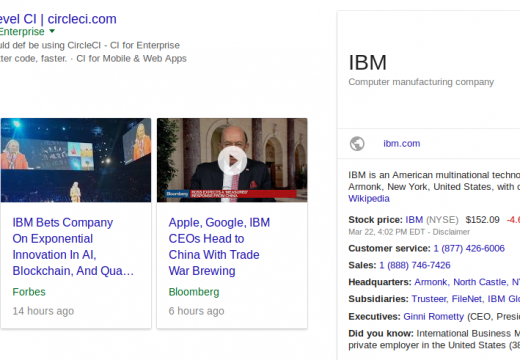This screenshot has width=520, height=360.
Task: Click the globe icon beside ibm.com
Action: point(357,144)
